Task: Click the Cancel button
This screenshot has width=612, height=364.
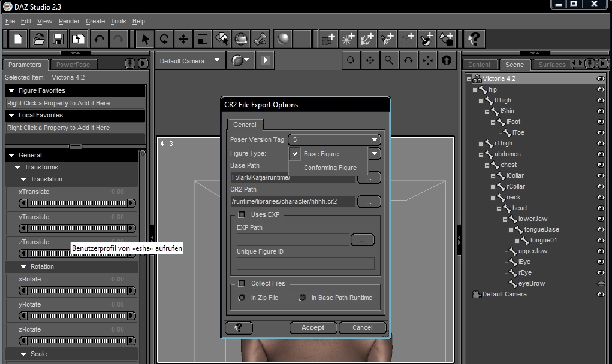Action: tap(362, 327)
